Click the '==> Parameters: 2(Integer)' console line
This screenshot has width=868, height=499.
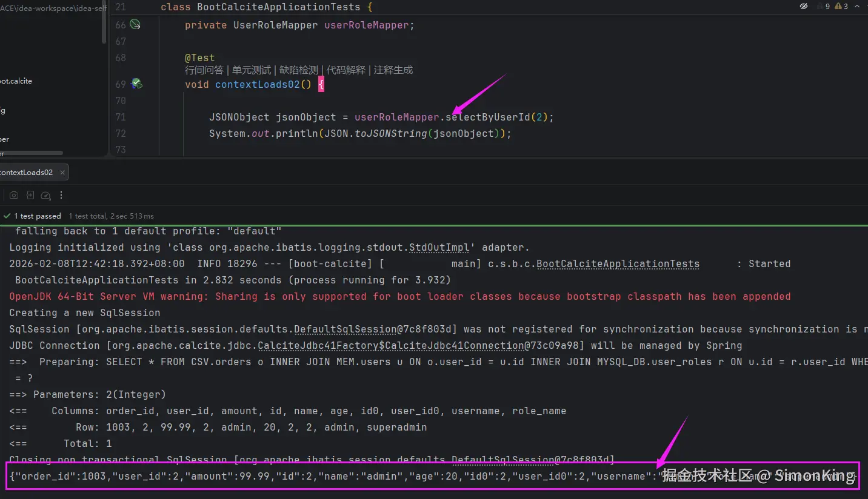[88, 394]
